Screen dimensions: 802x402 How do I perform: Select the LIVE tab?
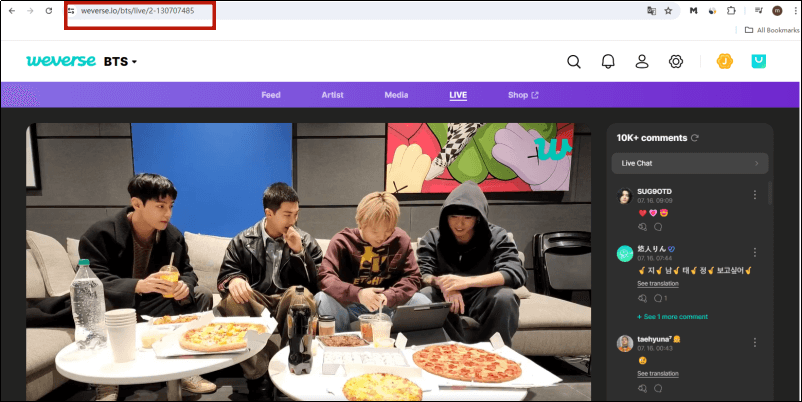(458, 95)
